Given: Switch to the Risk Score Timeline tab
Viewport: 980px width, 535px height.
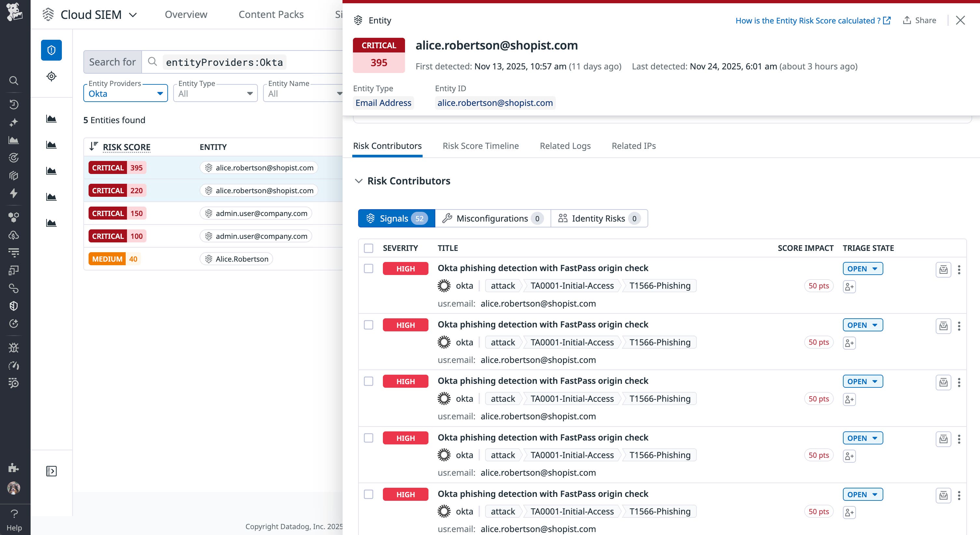Looking at the screenshot, I should tap(481, 146).
